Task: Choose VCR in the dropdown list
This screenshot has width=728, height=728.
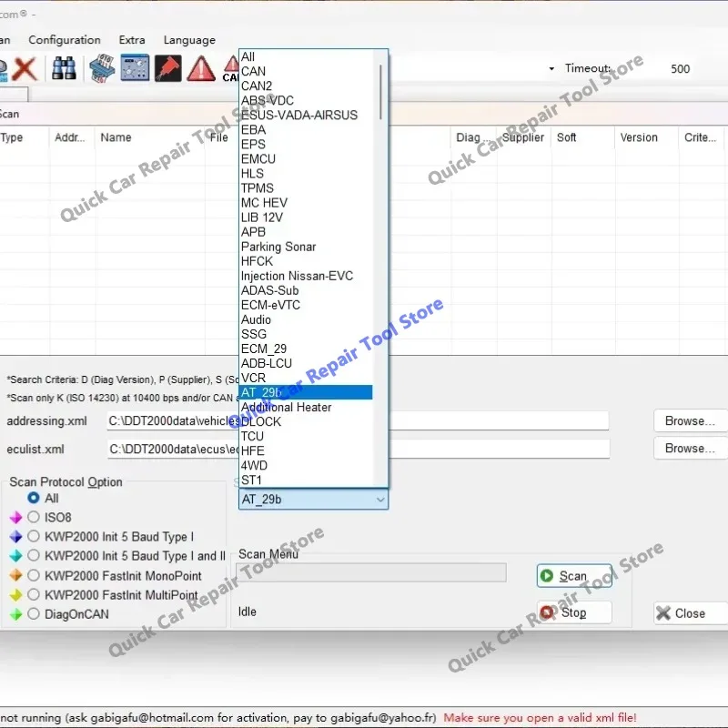Action: (306, 378)
